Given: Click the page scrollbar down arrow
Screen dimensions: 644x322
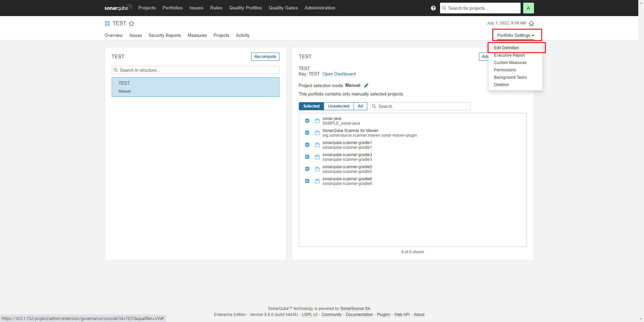Looking at the screenshot, I should (641, 319).
